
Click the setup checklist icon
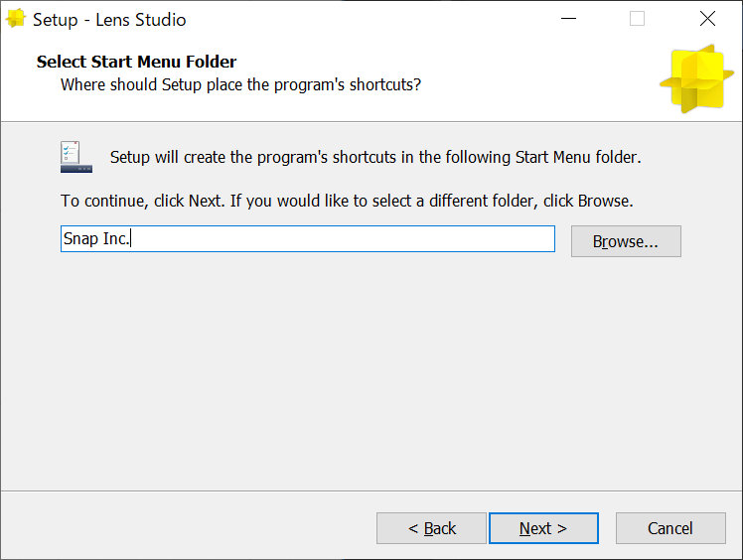click(x=75, y=157)
